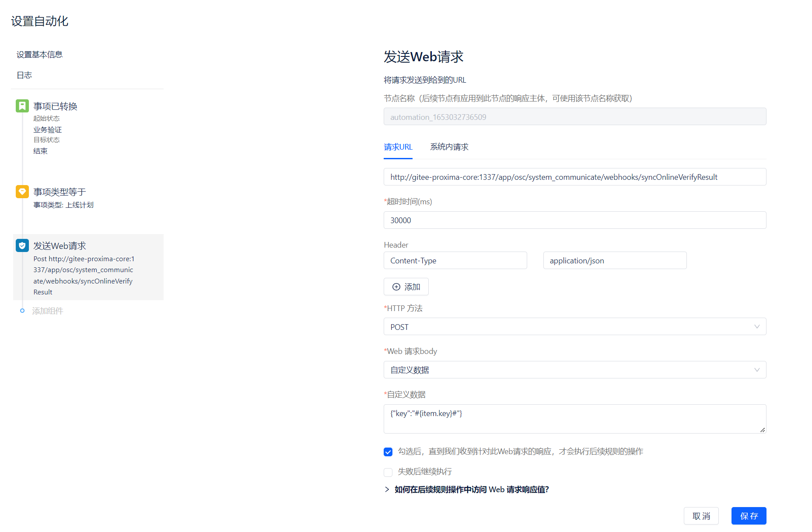
Task: Expand 如何在后续规则操作中访问 Web 请求响应值
Action: (x=466, y=489)
